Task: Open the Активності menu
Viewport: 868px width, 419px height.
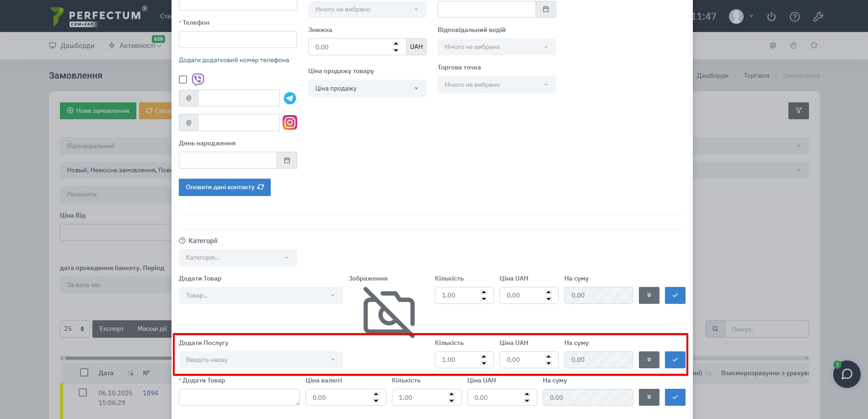Action: point(135,46)
